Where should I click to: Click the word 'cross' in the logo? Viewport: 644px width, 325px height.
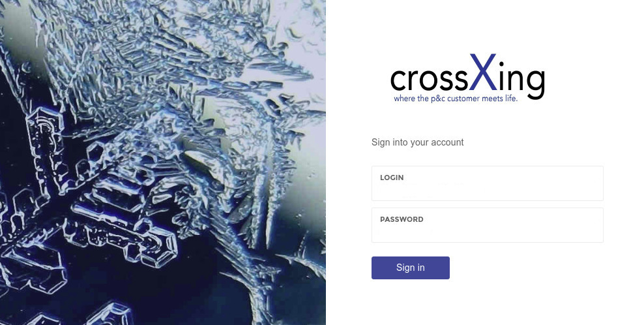point(429,80)
